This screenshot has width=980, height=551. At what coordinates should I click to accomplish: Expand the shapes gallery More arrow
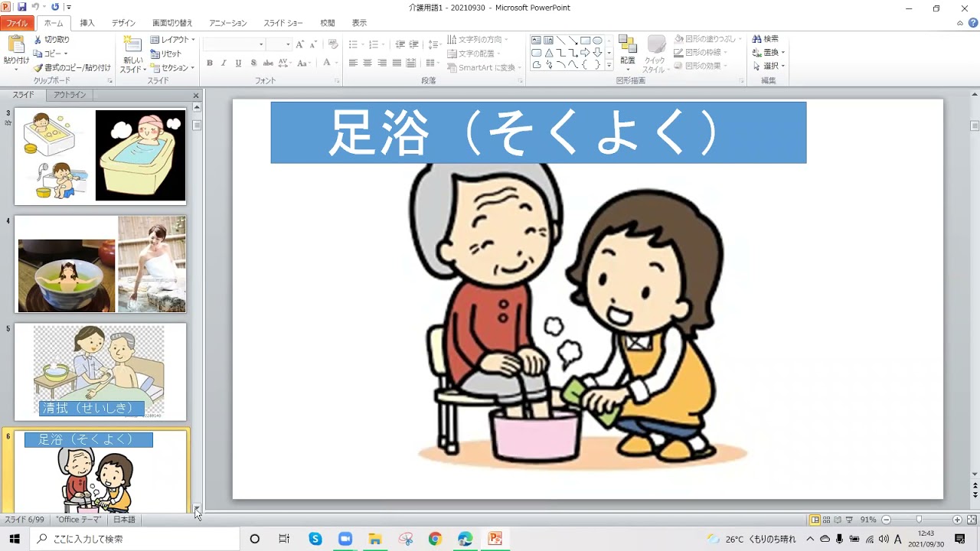coord(609,66)
